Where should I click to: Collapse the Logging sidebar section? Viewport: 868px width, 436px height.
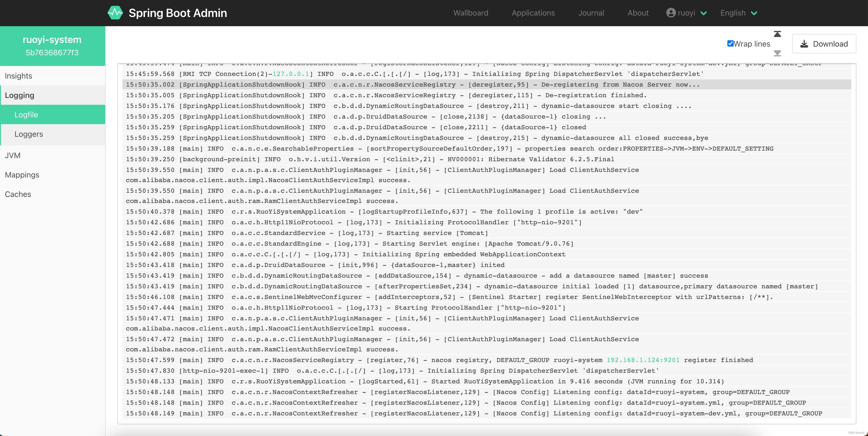53,95
